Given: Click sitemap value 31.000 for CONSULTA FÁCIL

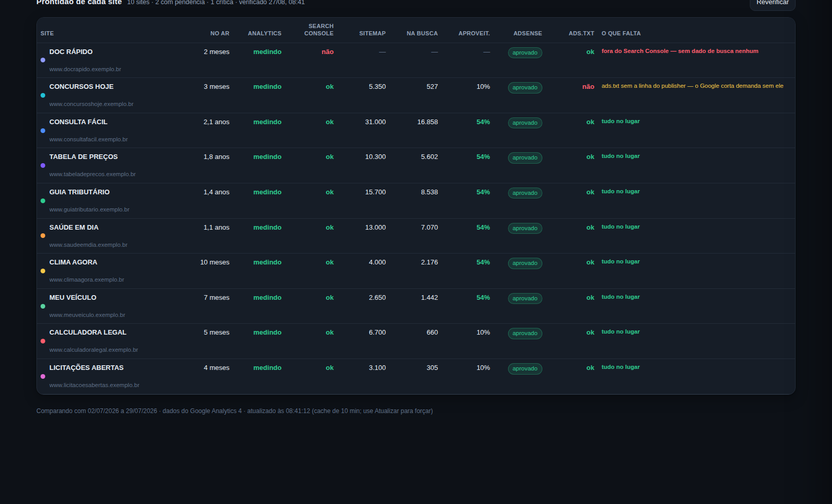Looking at the screenshot, I should point(375,122).
